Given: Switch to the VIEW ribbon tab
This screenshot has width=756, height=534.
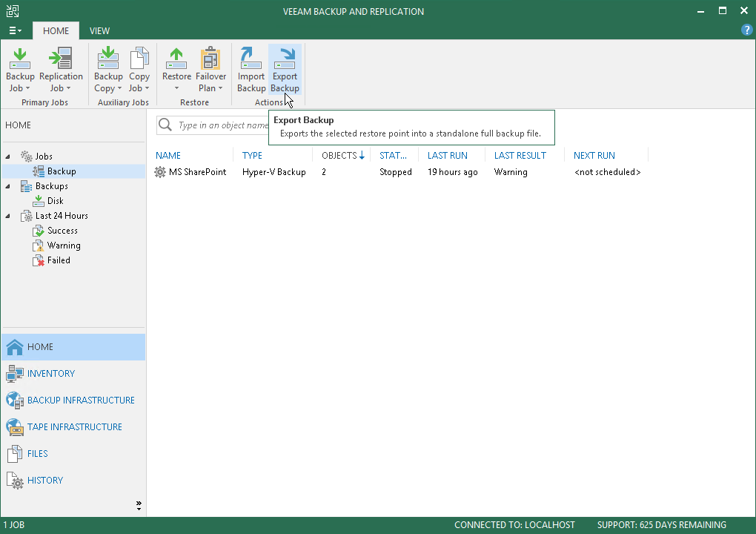Looking at the screenshot, I should click(100, 31).
